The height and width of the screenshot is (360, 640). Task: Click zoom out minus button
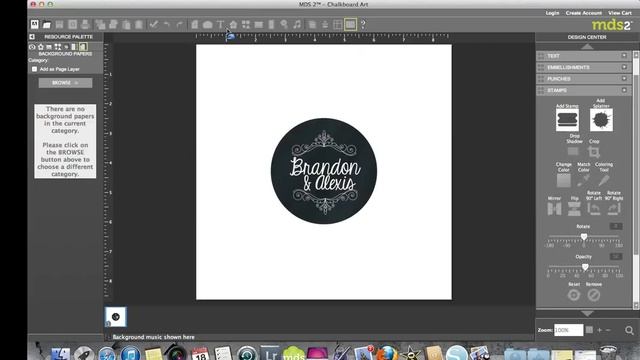pos(608,330)
